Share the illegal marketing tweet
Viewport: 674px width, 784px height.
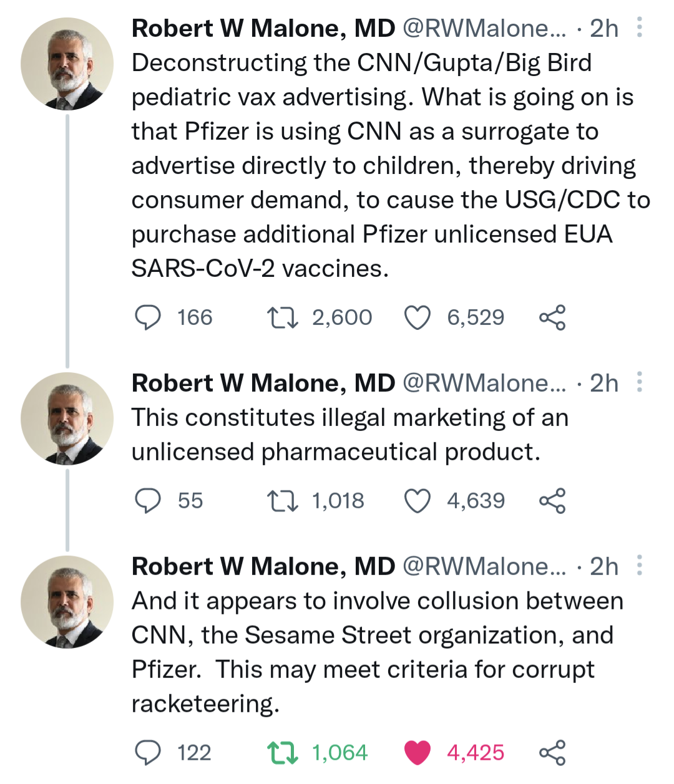(552, 501)
